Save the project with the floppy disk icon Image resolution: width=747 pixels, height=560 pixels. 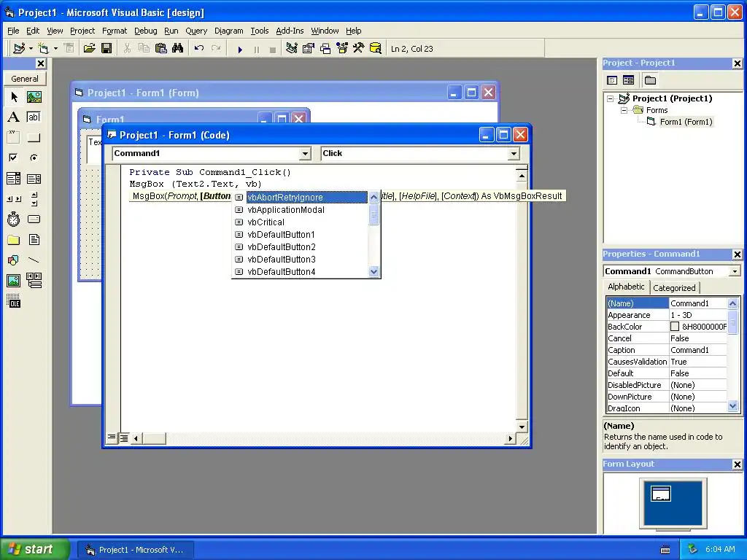pos(107,49)
